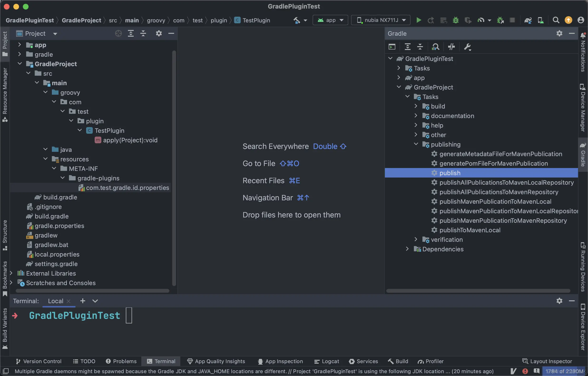Click the Execute Gradle Task icon

click(392, 47)
